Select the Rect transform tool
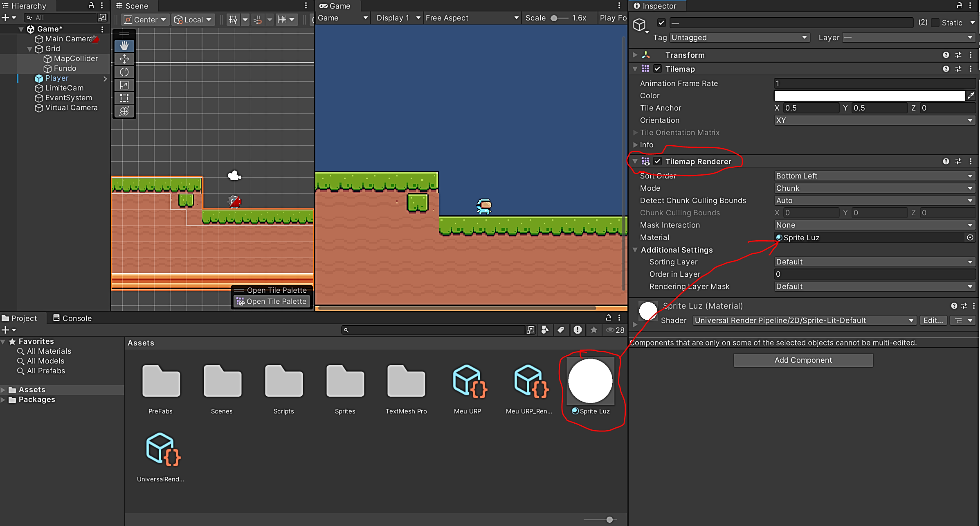The image size is (980, 526). point(124,98)
